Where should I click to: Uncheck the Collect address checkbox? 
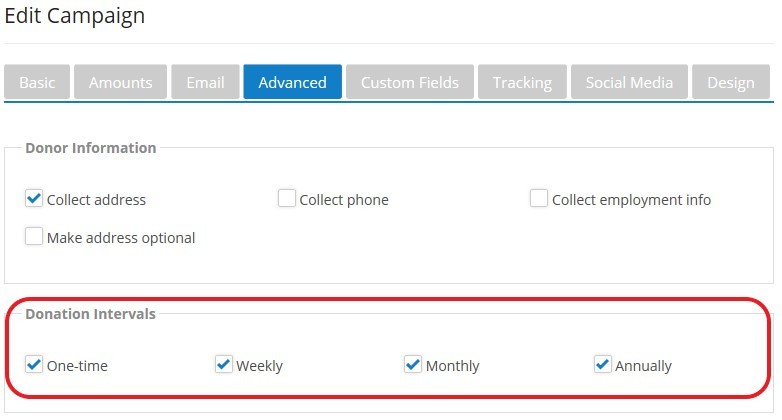coord(34,198)
